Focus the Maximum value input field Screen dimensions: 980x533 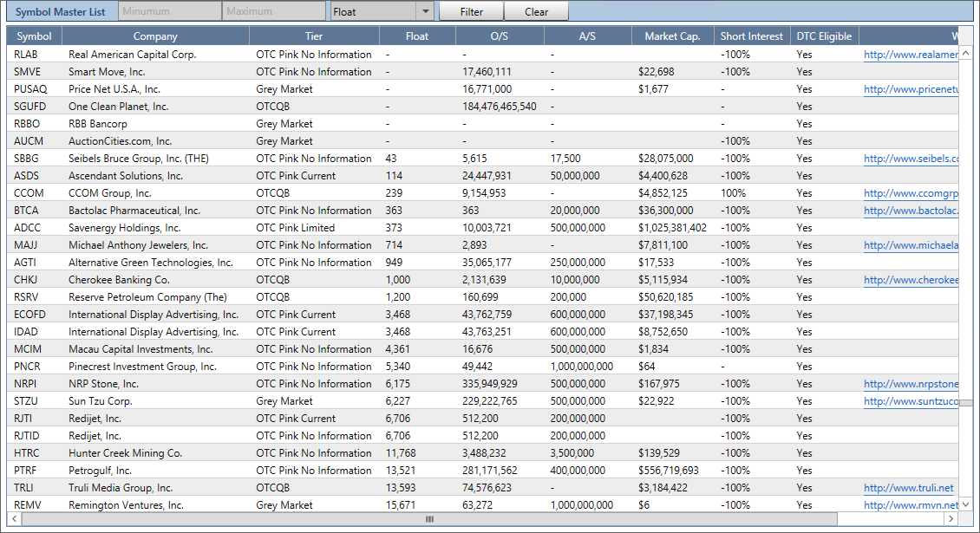click(x=274, y=11)
